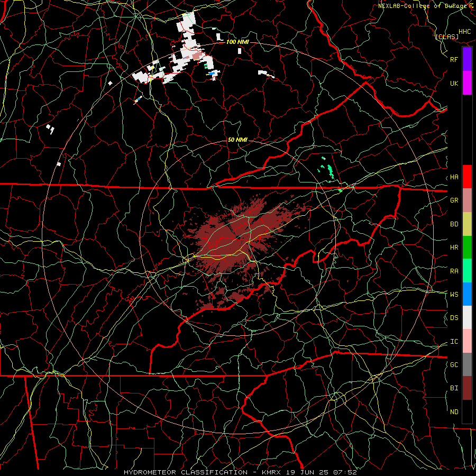Click the "RF" legend label

click(454, 59)
